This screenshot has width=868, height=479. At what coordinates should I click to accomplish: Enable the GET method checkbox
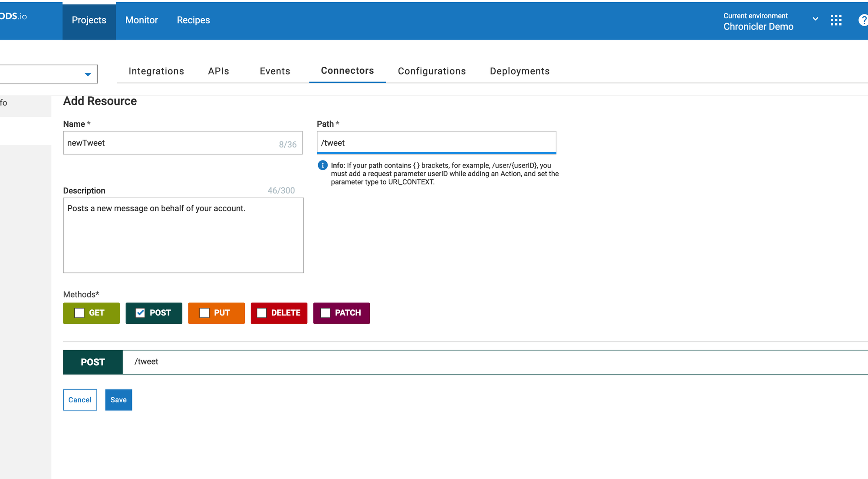79,313
